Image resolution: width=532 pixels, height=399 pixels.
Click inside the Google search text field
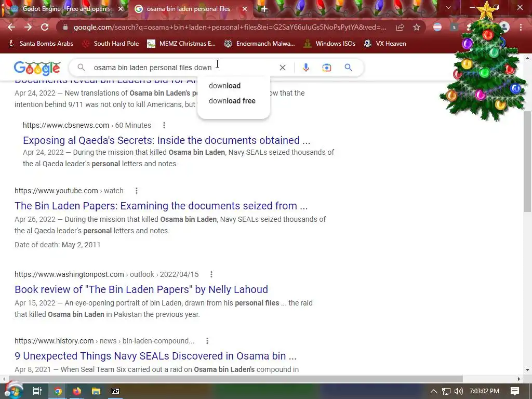[x=183, y=68]
